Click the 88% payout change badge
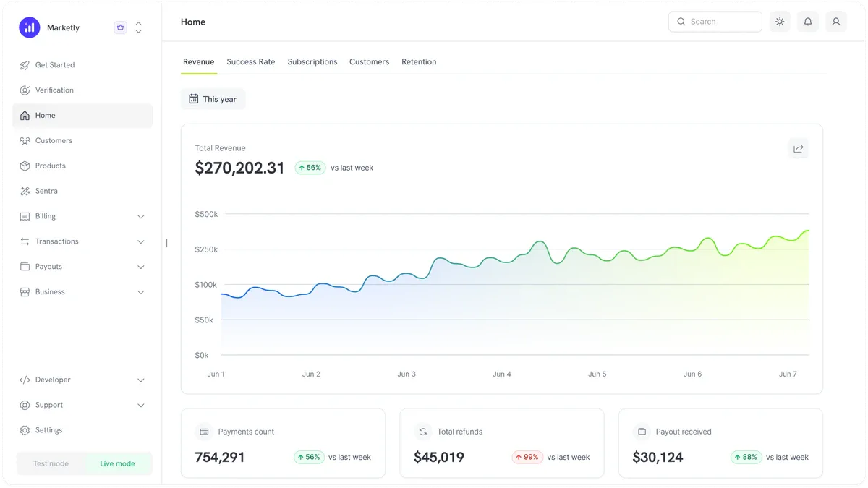This screenshot has height=488, width=868. [746, 457]
